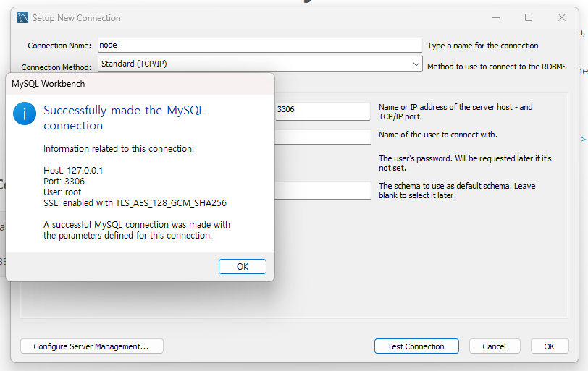Click the 'Successfully made the MySQL connection' heading
This screenshot has width=588, height=371.
(124, 118)
